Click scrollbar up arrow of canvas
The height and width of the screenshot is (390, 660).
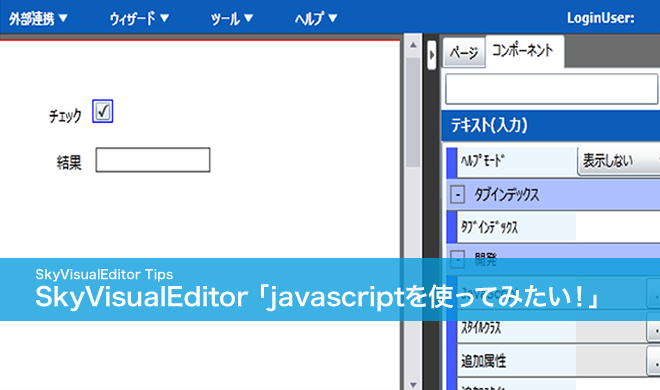coord(413,45)
